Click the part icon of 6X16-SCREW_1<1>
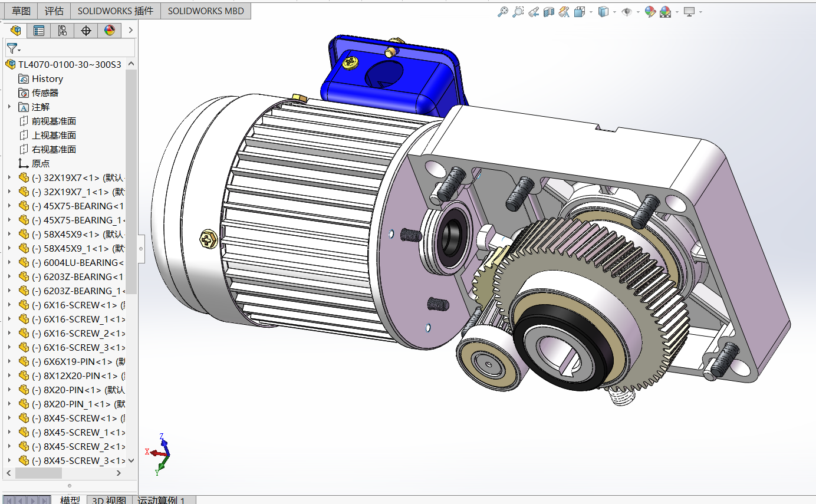This screenshot has height=504, width=816. tap(24, 319)
